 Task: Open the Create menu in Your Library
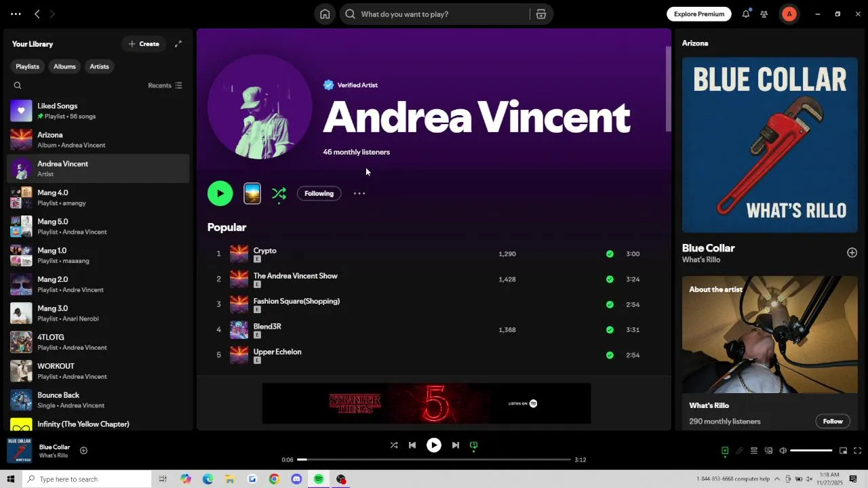point(144,44)
